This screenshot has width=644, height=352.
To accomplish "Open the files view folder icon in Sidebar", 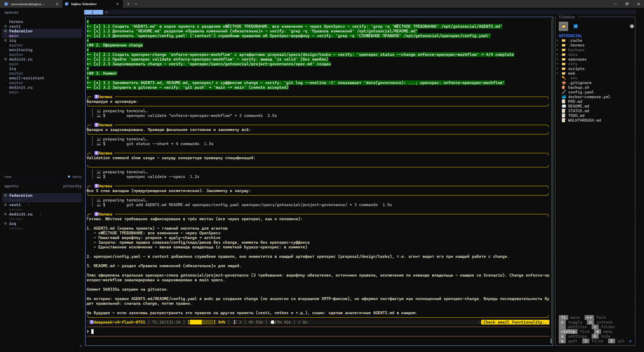I will click(563, 26).
